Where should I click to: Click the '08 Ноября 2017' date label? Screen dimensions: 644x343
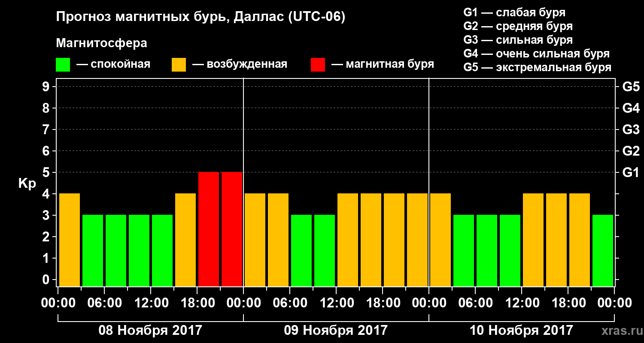[x=150, y=330]
